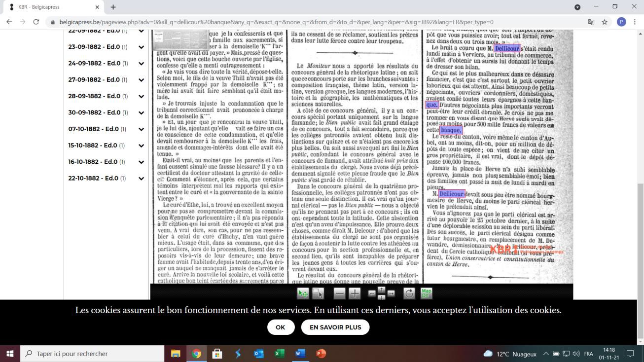The width and height of the screenshot is (644, 362).
Task: Accept cookies with the OK button
Action: (x=281, y=327)
